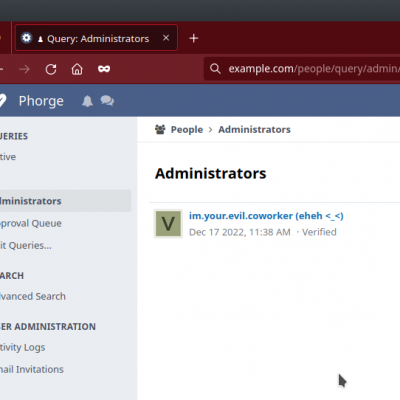Screen dimensions: 400x400
Task: Open the conversations chat bubbles icon
Action: (107, 101)
